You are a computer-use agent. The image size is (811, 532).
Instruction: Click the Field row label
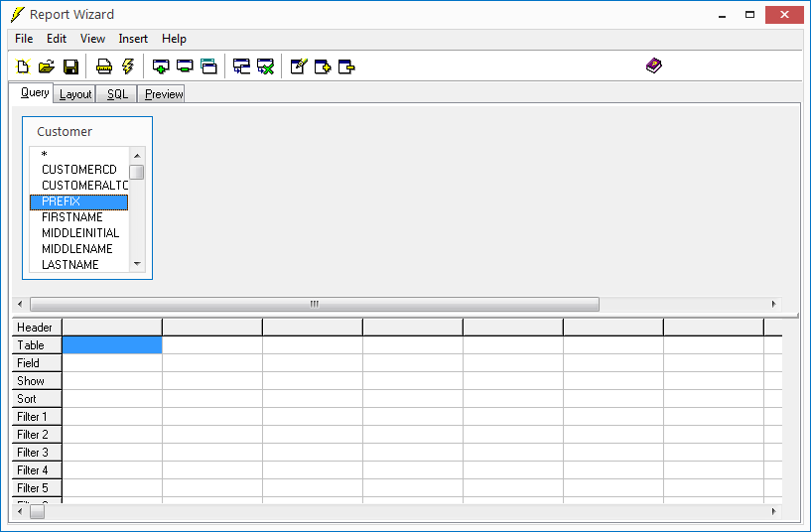(37, 363)
